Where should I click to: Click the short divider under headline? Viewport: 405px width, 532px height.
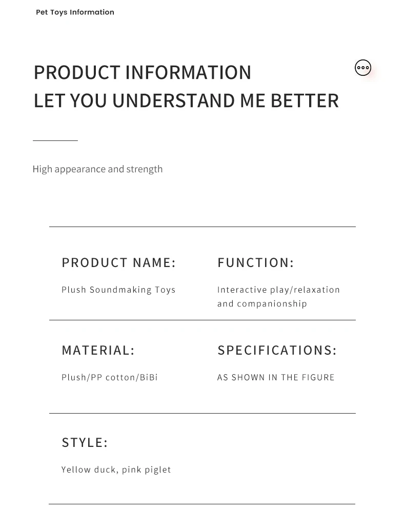(55, 140)
